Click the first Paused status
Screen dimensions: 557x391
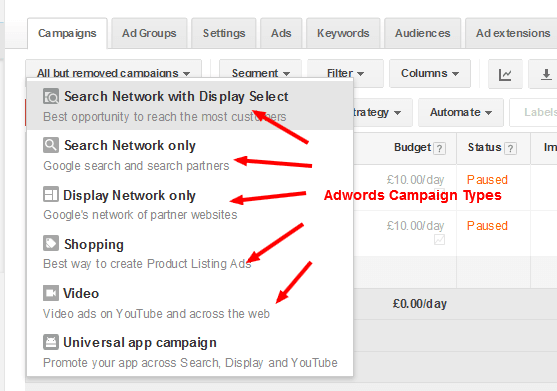487,180
